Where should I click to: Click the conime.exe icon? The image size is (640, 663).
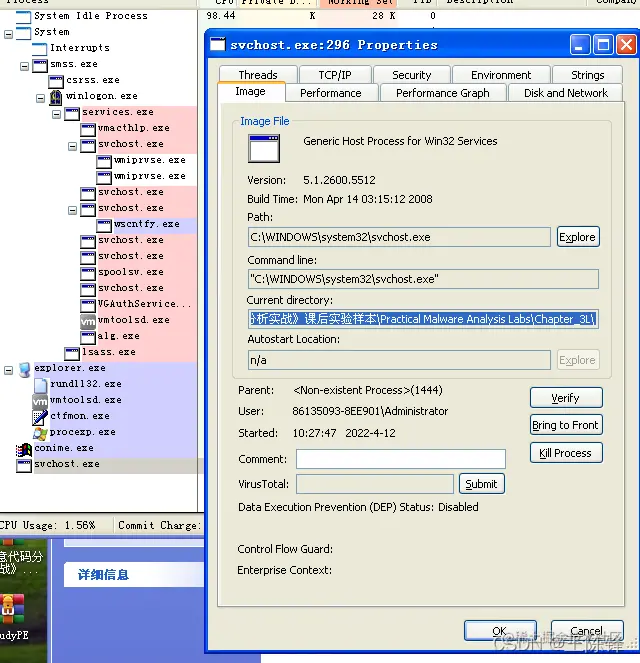click(24, 449)
